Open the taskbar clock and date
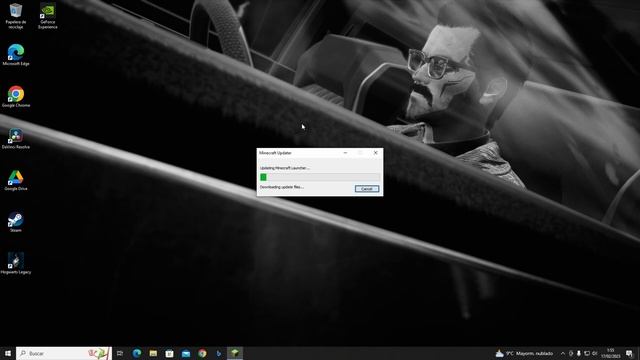Screen dimensions: 640x360 (x=610, y=353)
